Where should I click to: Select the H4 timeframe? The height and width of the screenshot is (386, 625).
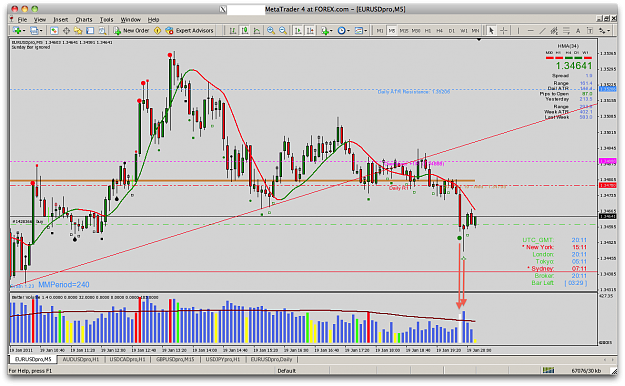(439, 31)
